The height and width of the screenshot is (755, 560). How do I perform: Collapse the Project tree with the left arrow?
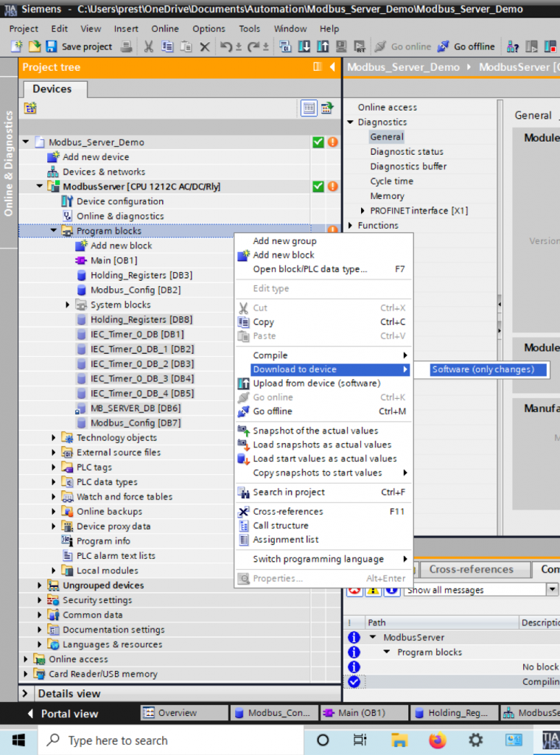[332, 66]
